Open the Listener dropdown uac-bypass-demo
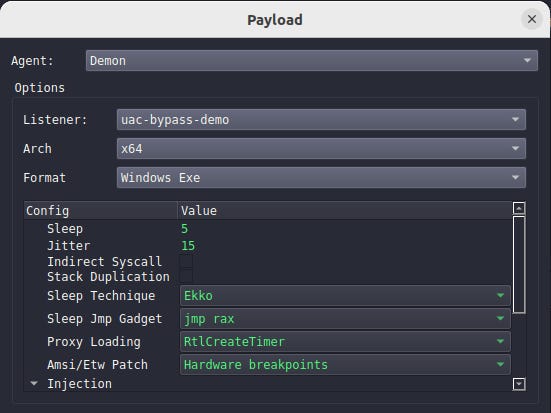Screen dimensions: 551x413 321,120
